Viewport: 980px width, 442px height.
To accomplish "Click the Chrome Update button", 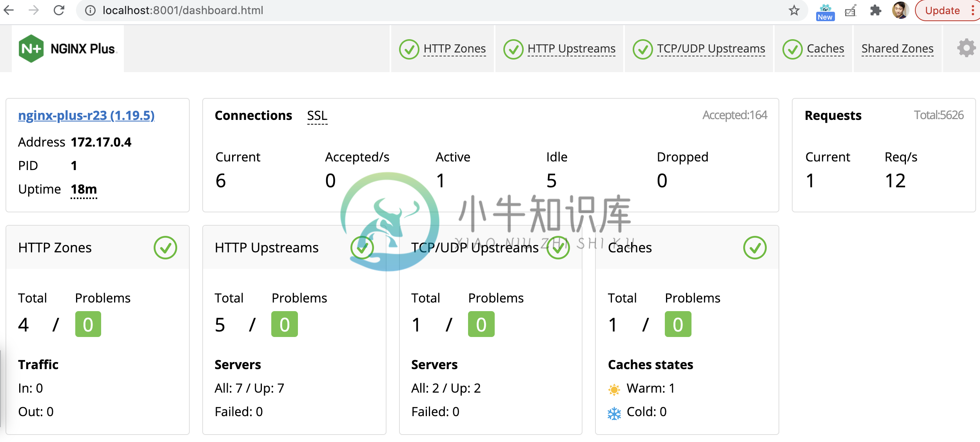I will point(942,11).
